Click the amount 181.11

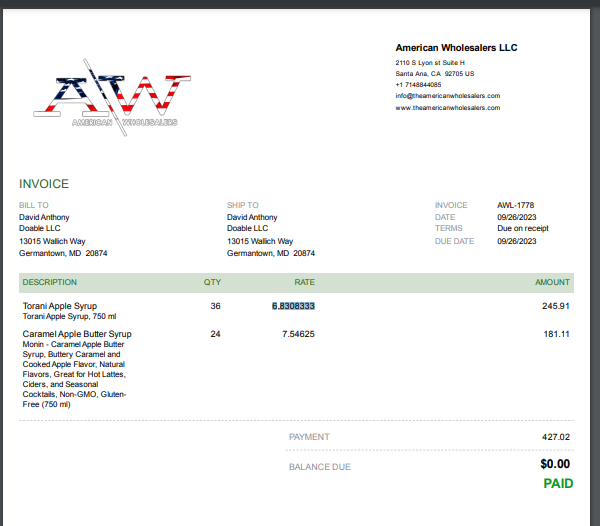556,334
